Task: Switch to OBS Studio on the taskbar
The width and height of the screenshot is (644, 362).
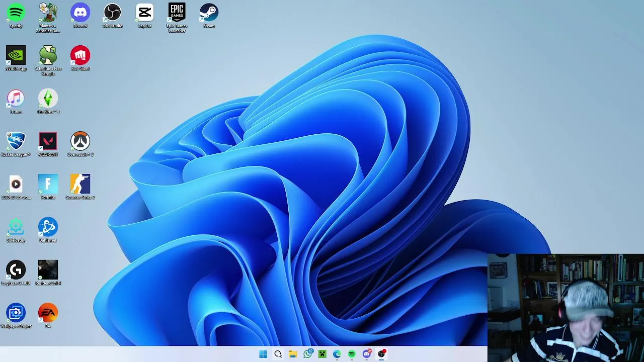Action: [381, 354]
